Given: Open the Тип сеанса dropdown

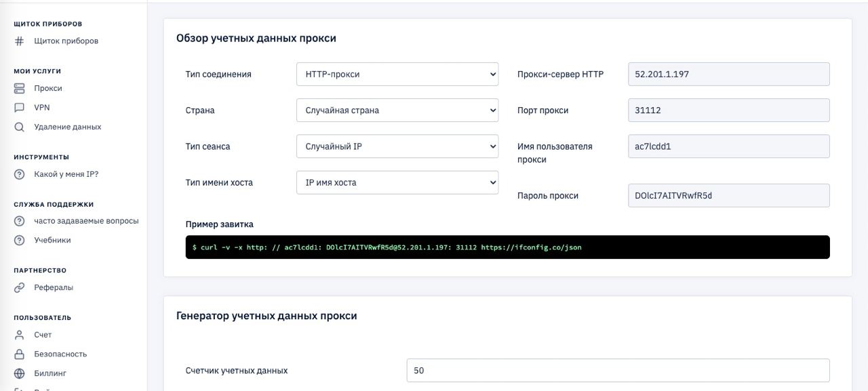Looking at the screenshot, I should coord(397,146).
